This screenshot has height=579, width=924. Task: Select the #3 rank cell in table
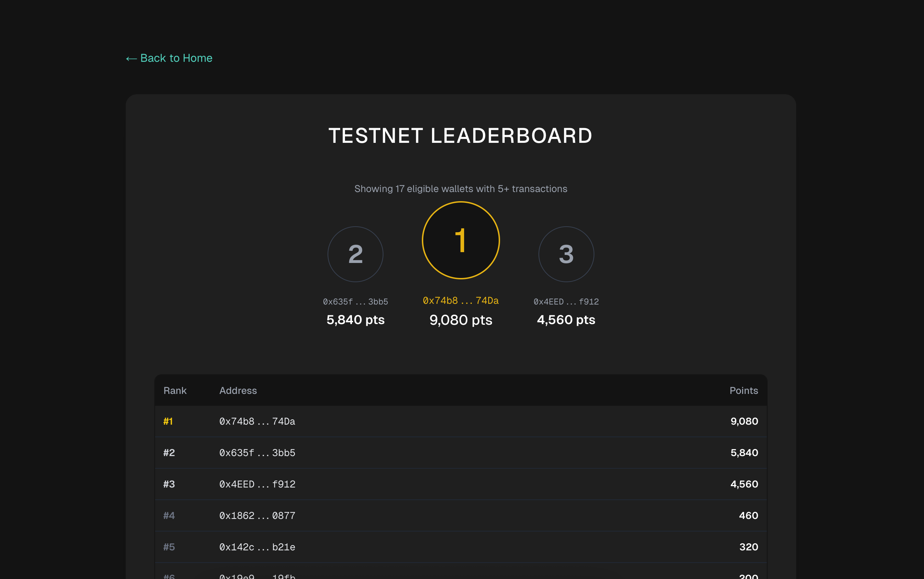coord(169,484)
